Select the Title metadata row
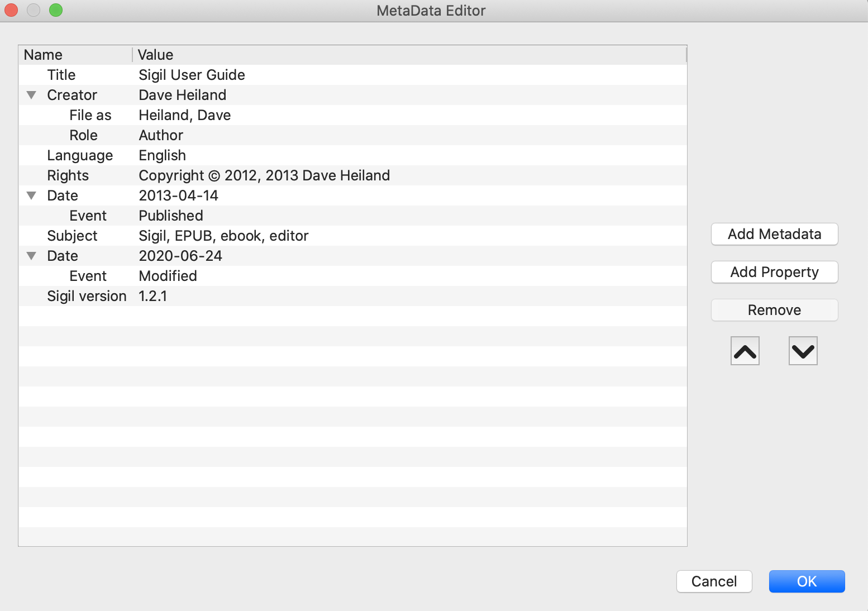Screen dimensions: 868x611 tap(352, 75)
